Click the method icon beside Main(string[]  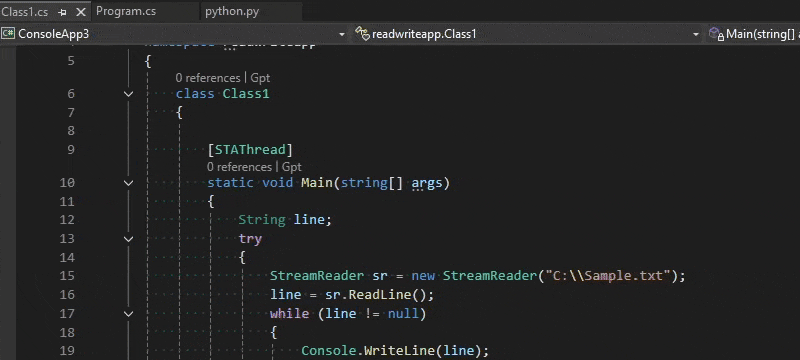[x=716, y=34]
